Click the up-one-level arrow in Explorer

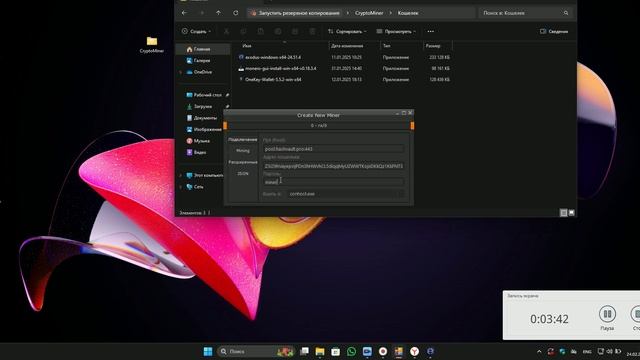coord(219,13)
